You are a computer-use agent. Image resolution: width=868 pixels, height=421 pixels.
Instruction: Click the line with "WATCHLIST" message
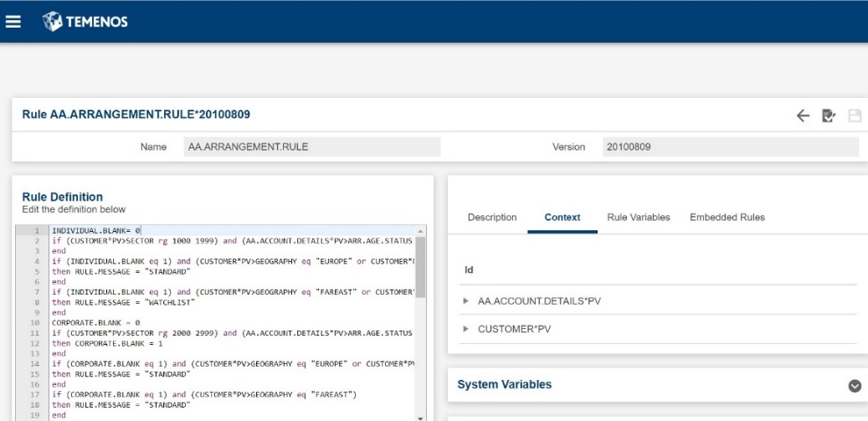click(124, 303)
